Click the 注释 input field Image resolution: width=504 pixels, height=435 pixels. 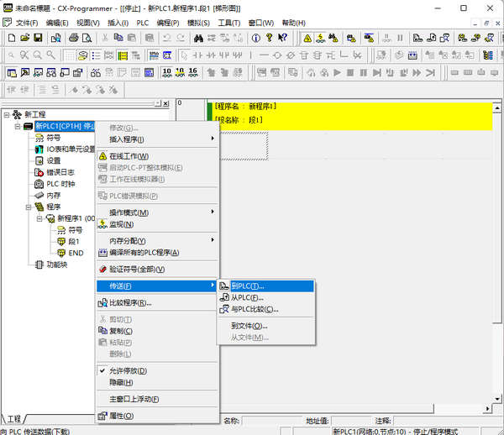pyautogui.click(x=447, y=421)
